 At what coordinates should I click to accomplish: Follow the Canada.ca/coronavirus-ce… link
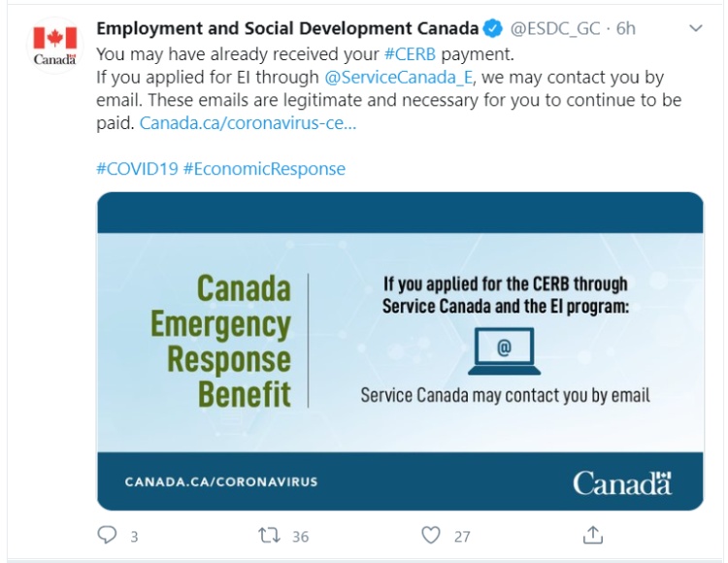[x=248, y=123]
